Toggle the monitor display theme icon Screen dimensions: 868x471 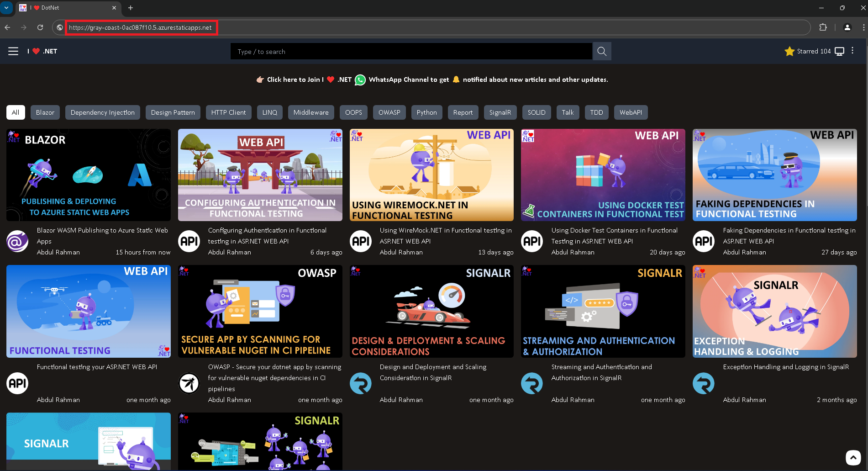coord(839,51)
